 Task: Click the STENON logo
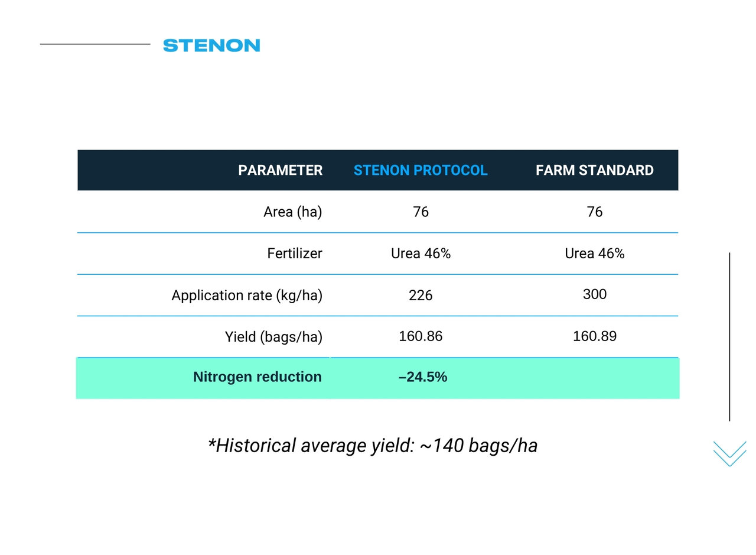(211, 46)
